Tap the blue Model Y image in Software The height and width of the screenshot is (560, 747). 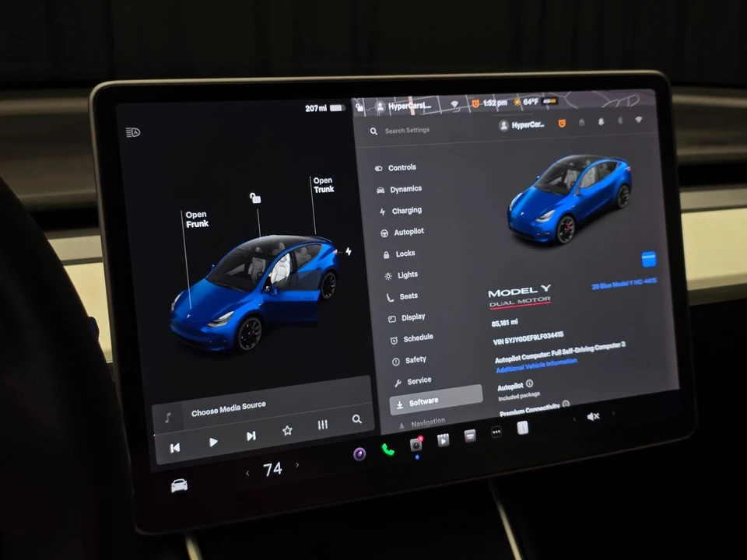click(570, 198)
